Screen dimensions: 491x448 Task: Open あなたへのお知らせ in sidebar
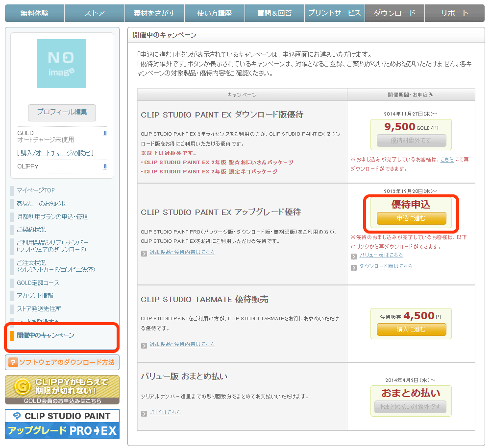click(x=42, y=203)
